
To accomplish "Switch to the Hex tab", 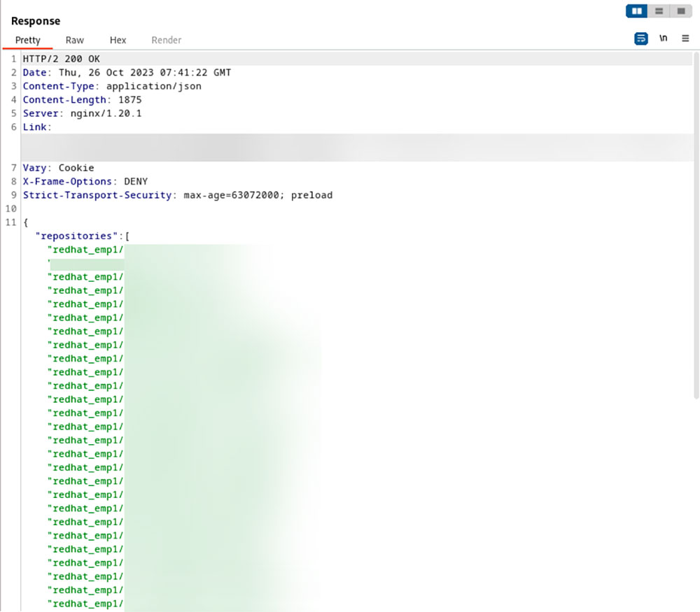I will [118, 40].
